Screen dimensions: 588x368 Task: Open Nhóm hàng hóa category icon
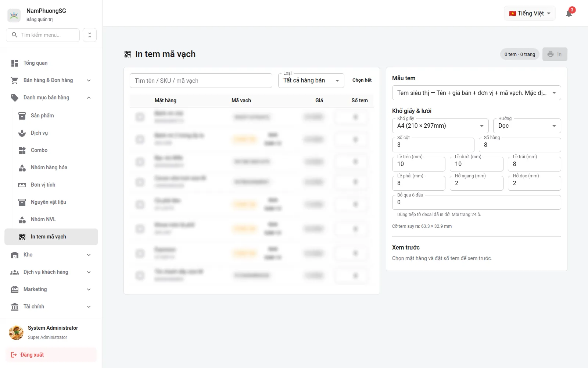click(x=22, y=168)
